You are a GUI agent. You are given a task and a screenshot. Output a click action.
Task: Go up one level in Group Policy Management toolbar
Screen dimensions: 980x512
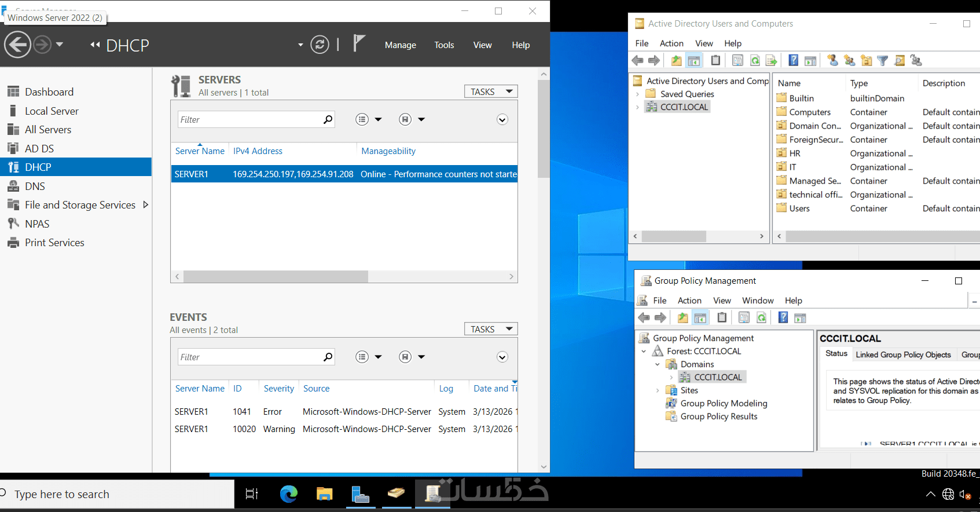click(683, 317)
